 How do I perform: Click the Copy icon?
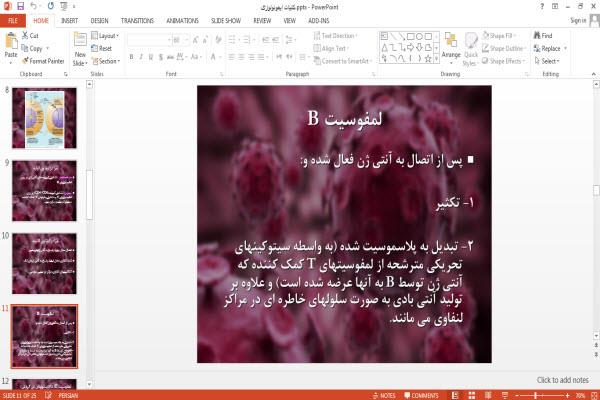click(25, 48)
